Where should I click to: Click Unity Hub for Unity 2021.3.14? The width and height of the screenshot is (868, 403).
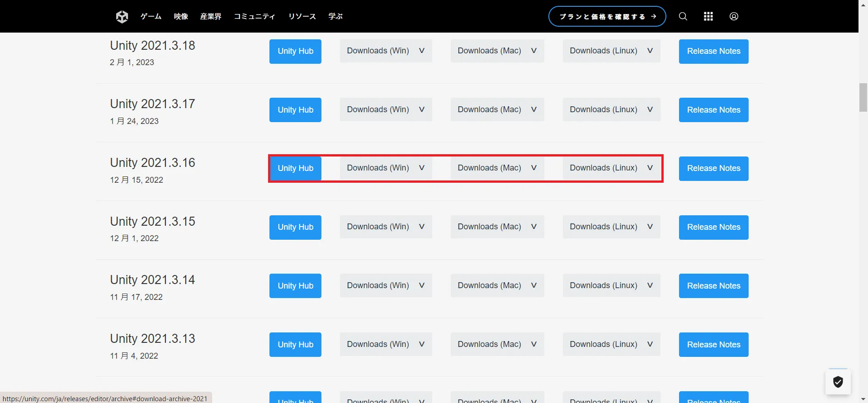click(x=295, y=286)
